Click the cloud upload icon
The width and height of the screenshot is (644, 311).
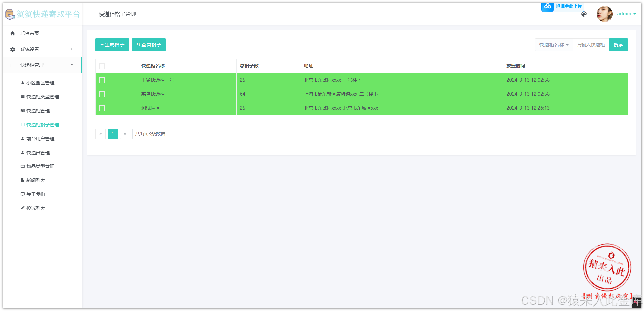coord(547,6)
